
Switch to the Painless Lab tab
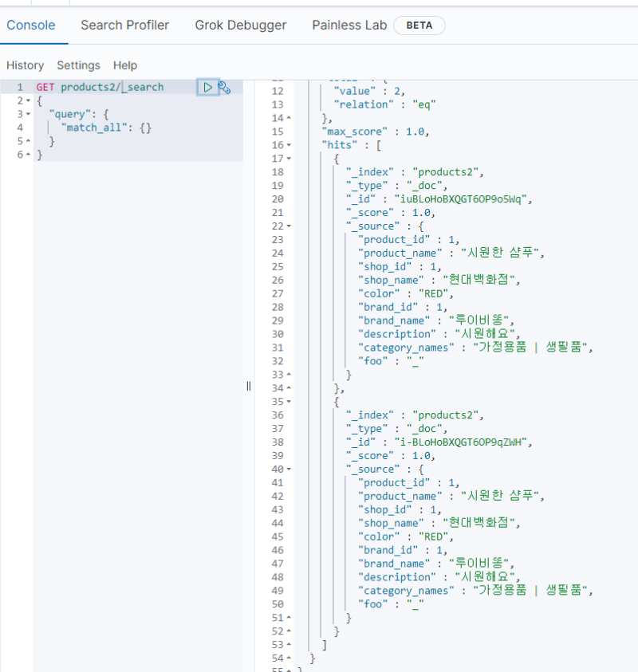349,25
